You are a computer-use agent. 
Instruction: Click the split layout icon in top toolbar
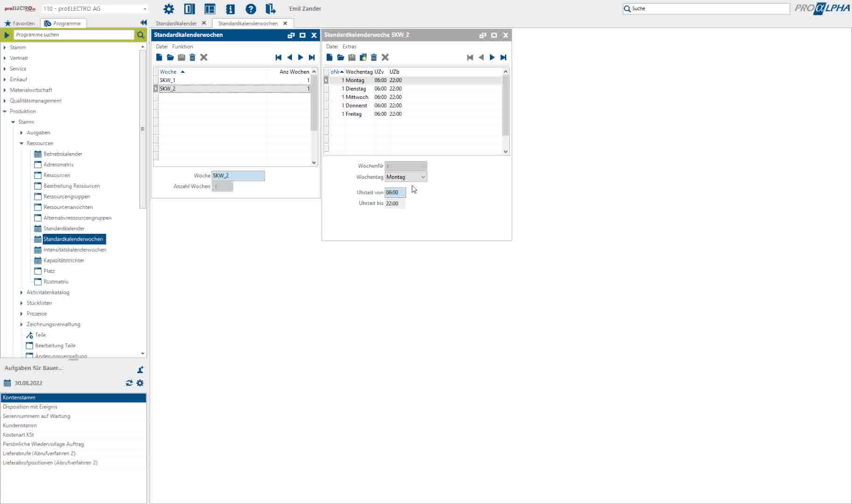tap(189, 9)
